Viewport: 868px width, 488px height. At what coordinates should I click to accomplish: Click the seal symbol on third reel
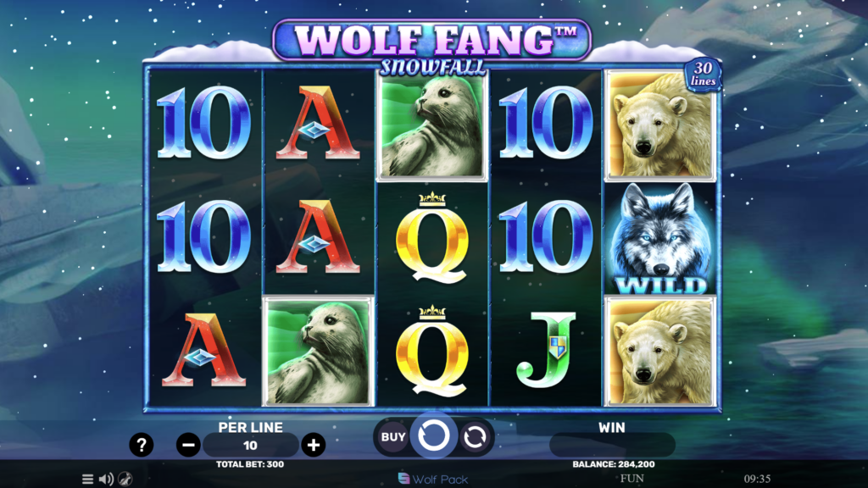click(432, 126)
